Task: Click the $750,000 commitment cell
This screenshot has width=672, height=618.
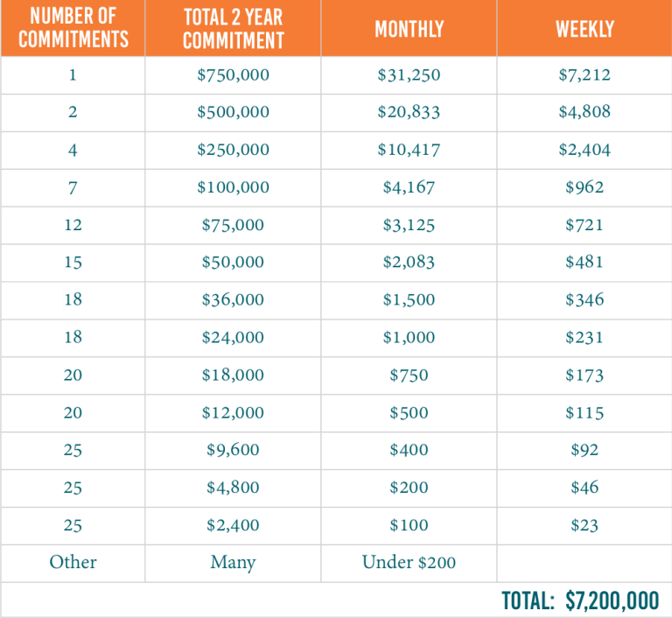Action: [233, 75]
